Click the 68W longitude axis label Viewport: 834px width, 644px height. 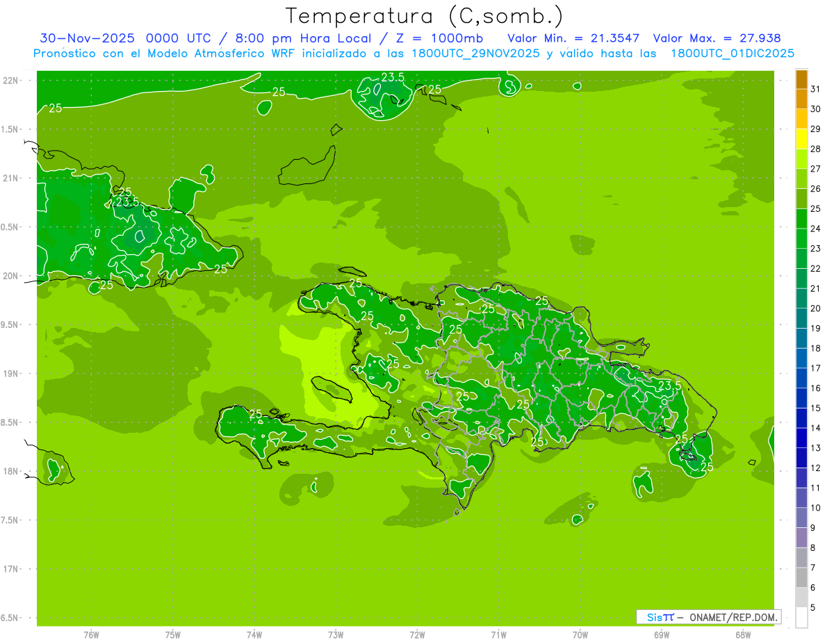click(x=743, y=635)
